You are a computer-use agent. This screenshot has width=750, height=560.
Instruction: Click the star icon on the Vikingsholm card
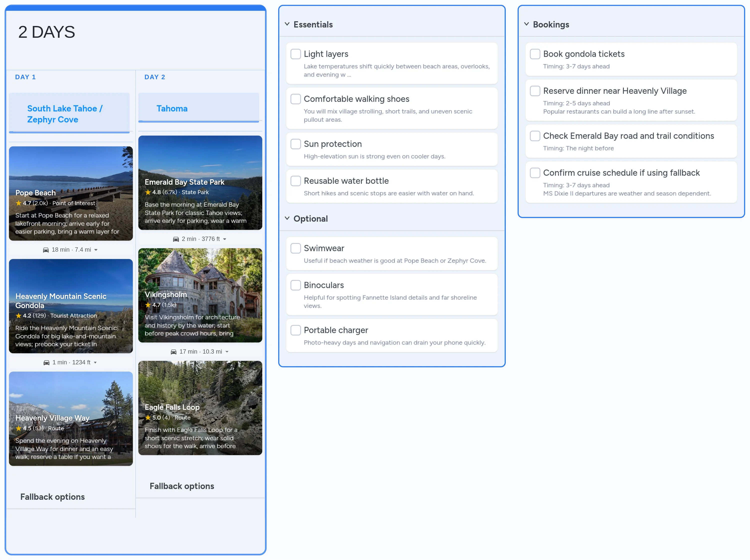148,305
